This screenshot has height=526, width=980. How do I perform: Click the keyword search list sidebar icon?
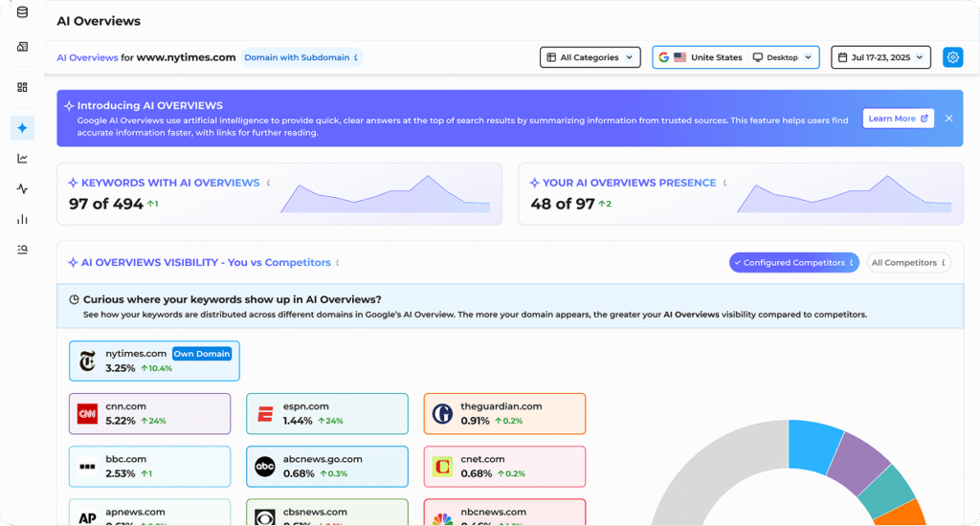pyautogui.click(x=22, y=250)
